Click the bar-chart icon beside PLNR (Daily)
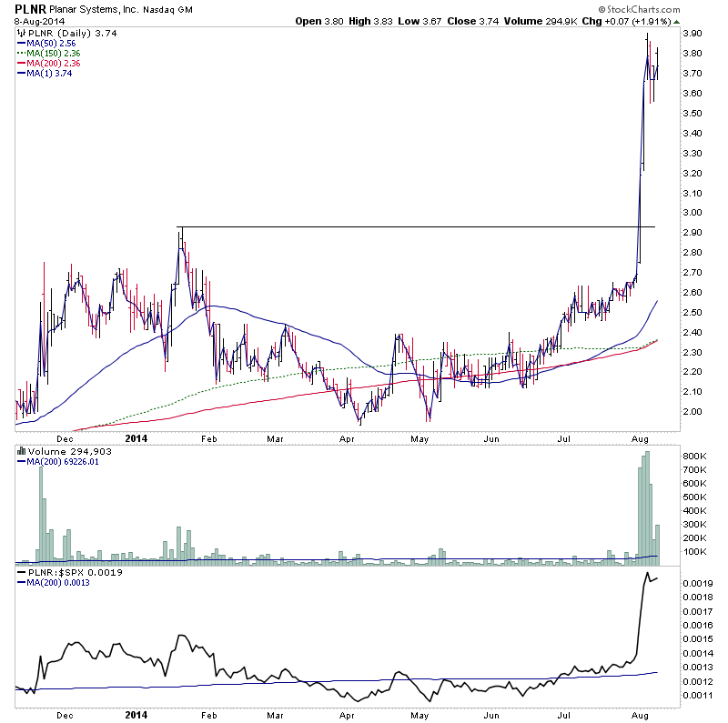The image size is (728, 723). 21,33
